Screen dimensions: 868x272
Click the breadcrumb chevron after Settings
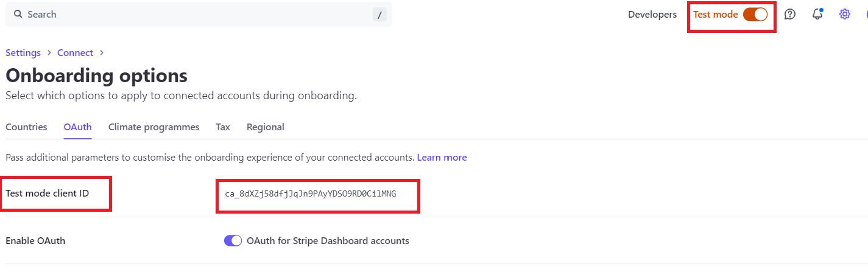point(49,53)
